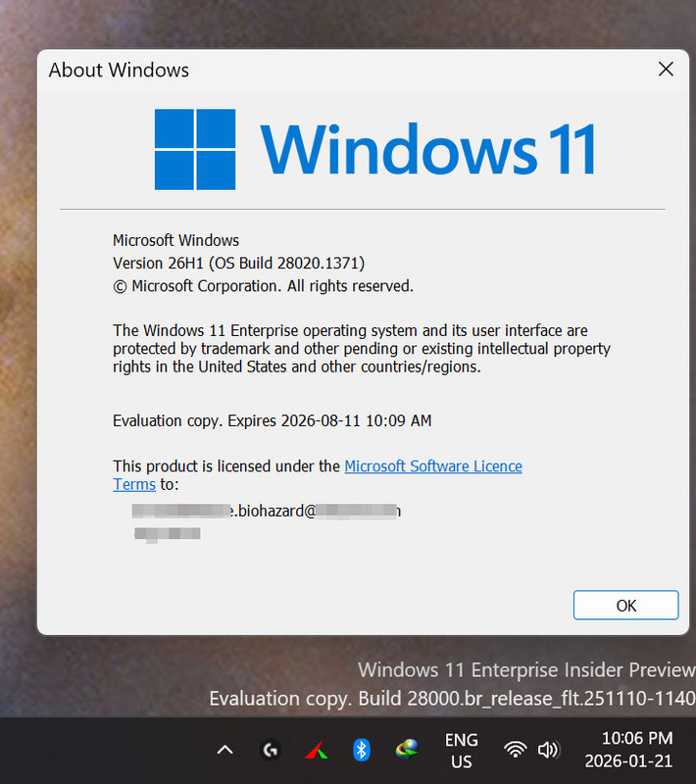Viewport: 696px width, 784px height.
Task: Open the Internet Download Manager tray icon
Action: tap(407, 750)
